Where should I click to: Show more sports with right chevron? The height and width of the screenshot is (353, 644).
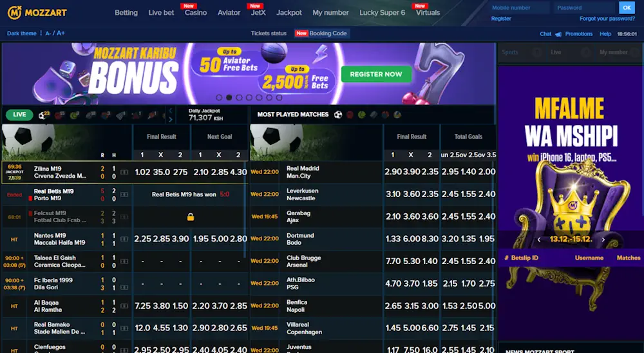point(171,120)
